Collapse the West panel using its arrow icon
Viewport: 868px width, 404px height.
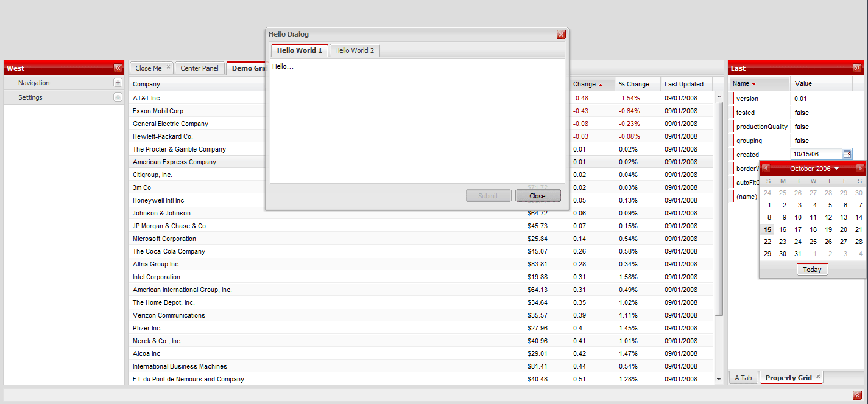(118, 68)
